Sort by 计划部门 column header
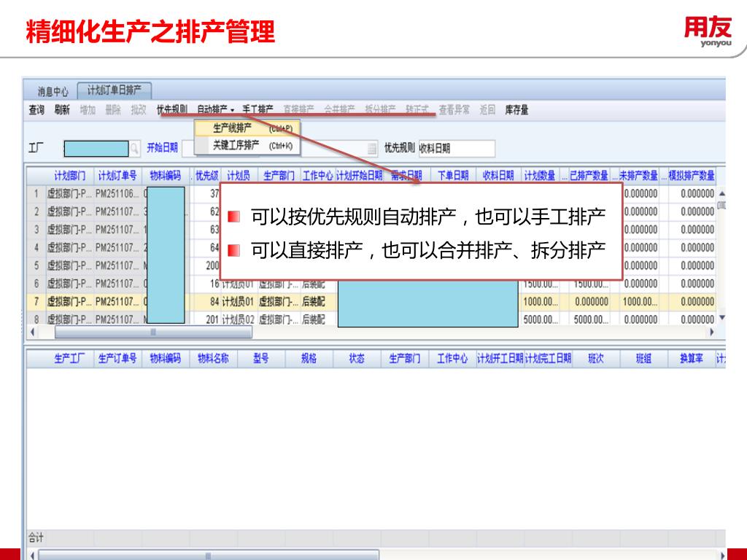The image size is (747, 560). [70, 176]
